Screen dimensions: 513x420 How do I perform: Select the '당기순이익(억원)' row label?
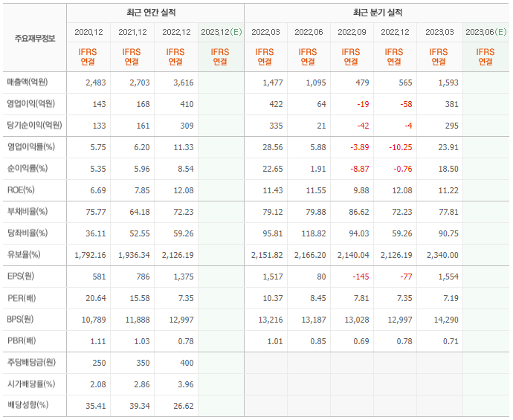pos(35,126)
